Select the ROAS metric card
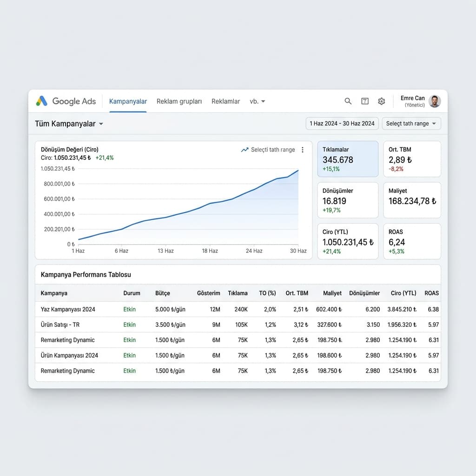The image size is (476, 476). click(412, 241)
